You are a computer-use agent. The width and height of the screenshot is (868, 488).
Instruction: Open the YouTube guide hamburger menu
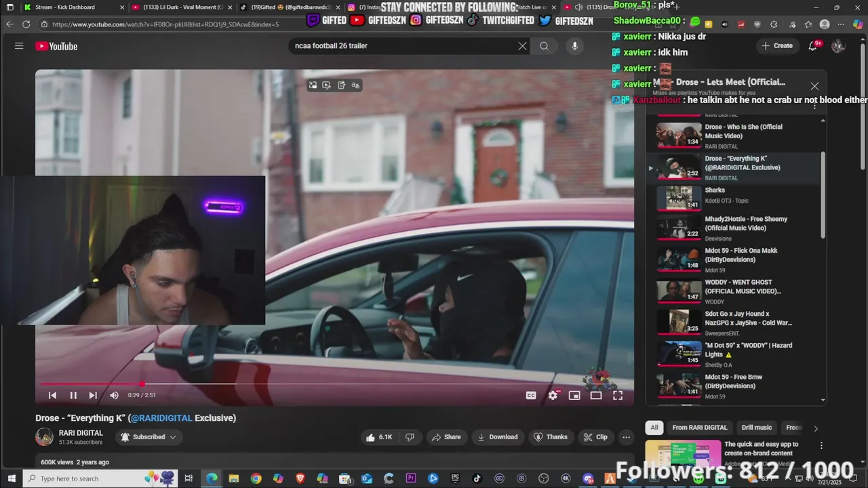coord(19,46)
